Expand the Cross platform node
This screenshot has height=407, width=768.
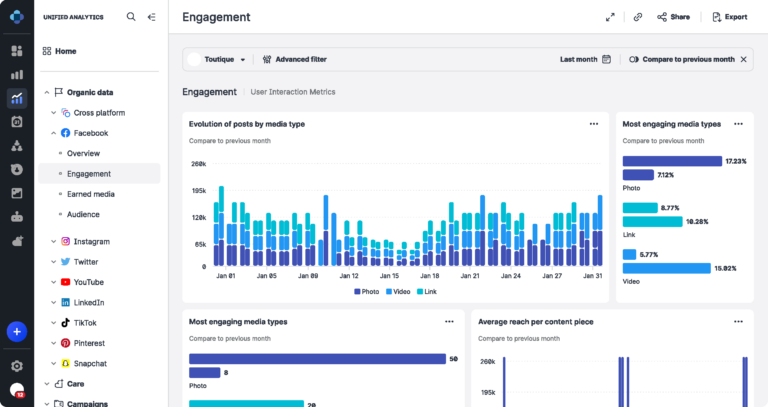coord(53,113)
